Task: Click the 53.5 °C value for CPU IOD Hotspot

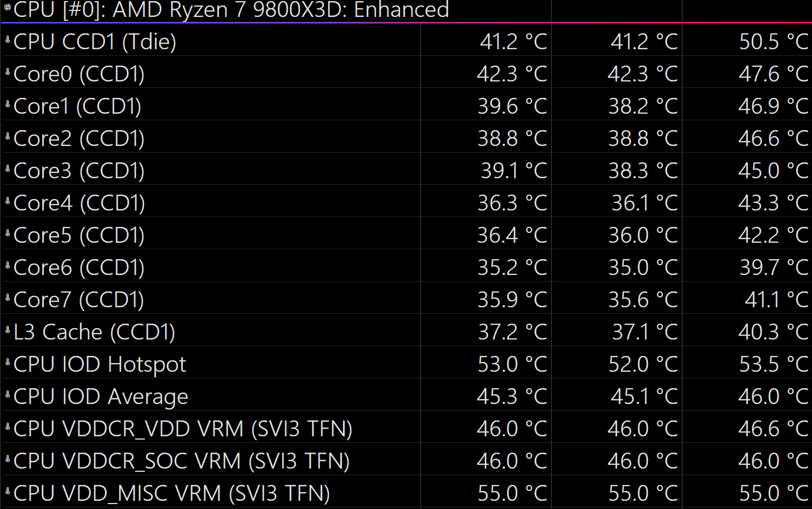Action: (x=774, y=365)
